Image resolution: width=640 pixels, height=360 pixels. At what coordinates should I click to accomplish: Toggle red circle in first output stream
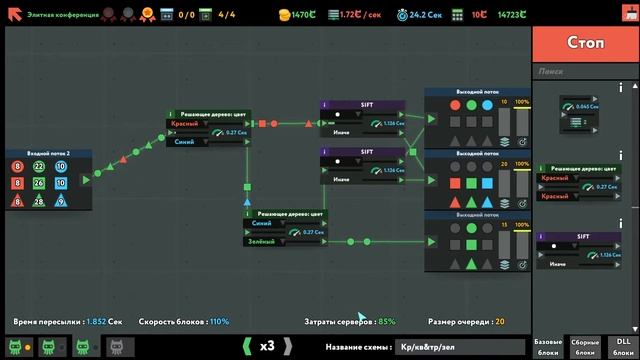455,105
